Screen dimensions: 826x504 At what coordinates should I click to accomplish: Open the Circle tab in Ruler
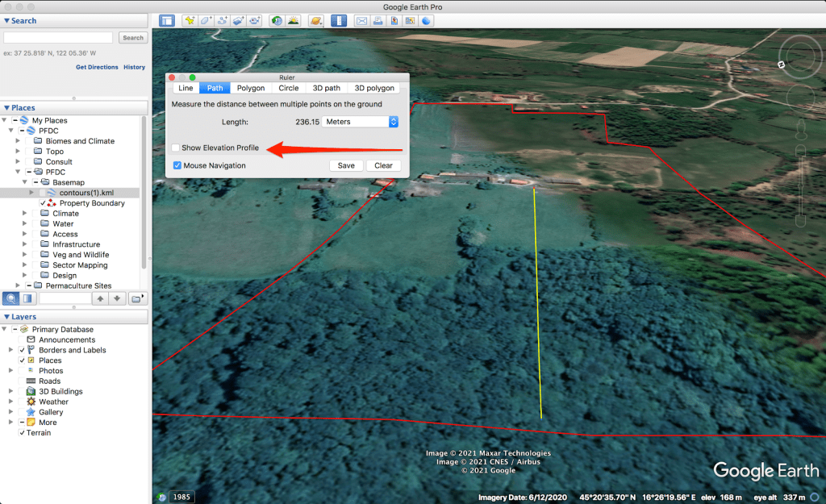point(289,88)
